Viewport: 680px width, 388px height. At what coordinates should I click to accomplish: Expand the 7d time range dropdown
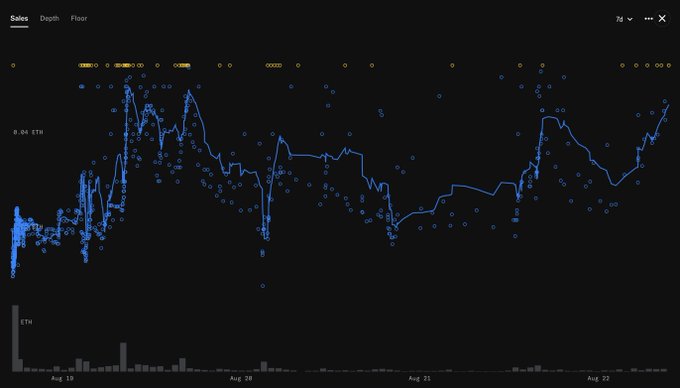(624, 19)
